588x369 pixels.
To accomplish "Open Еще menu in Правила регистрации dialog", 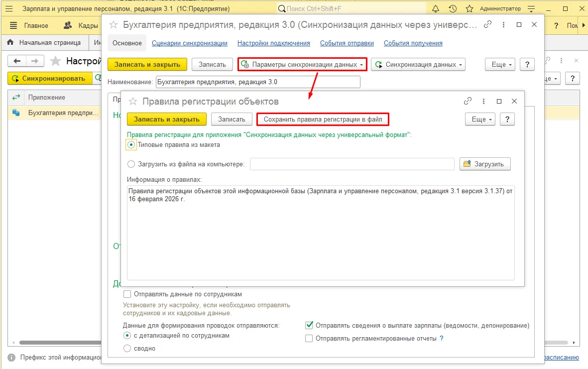I will point(481,119).
